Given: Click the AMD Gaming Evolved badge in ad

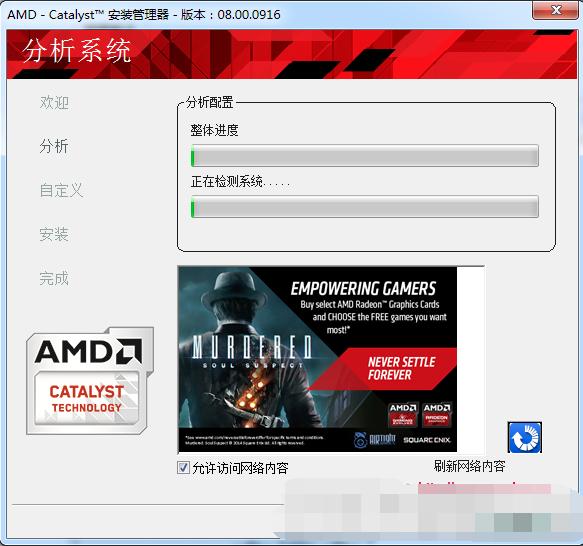Looking at the screenshot, I should click(403, 414).
